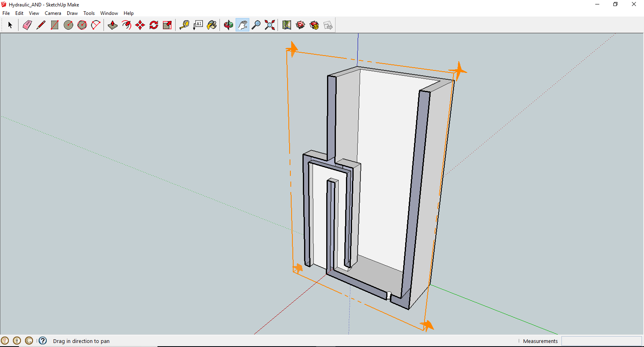Close the SketchUp window
Screen dimensions: 644x347
634,4
